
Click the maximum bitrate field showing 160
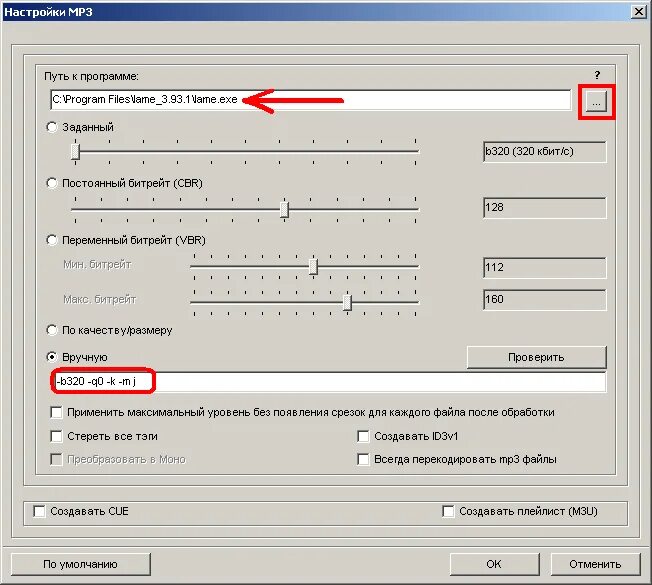point(545,299)
